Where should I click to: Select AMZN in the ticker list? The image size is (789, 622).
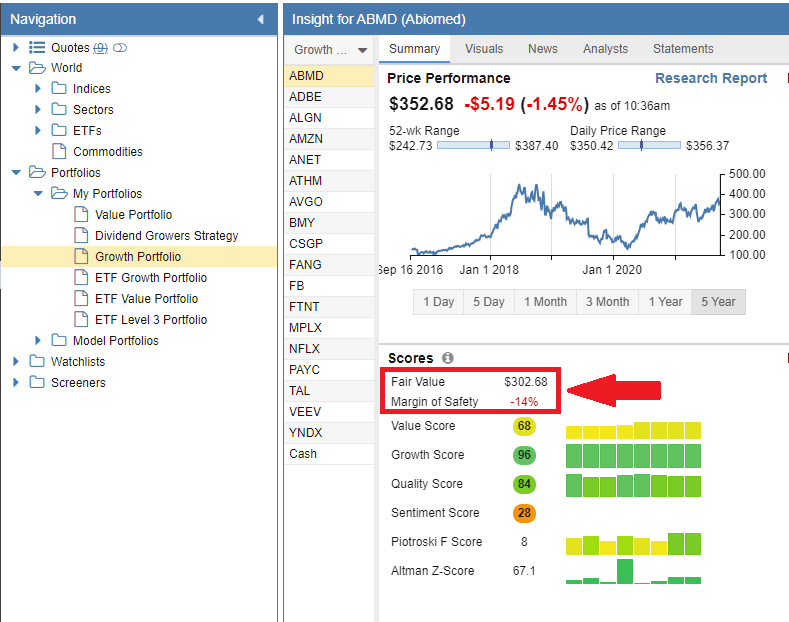[330, 139]
